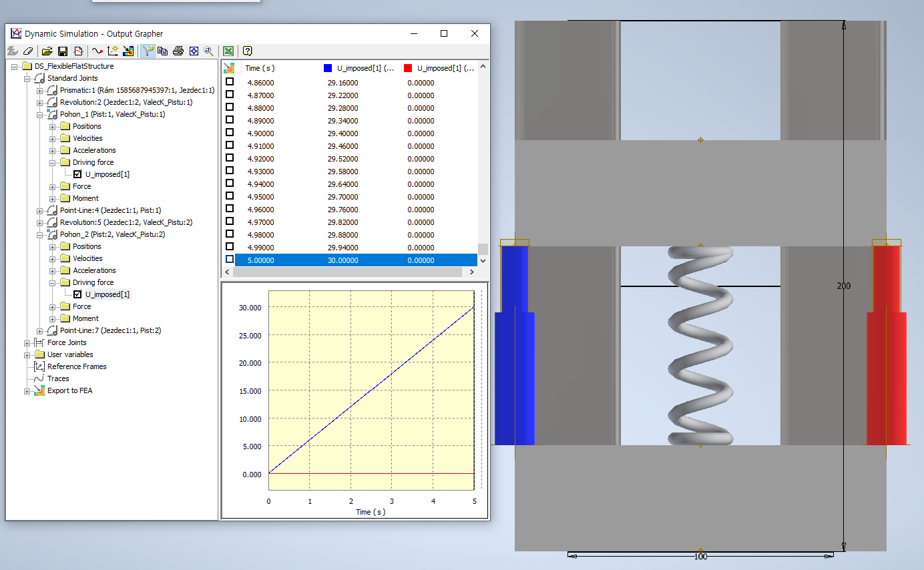The height and width of the screenshot is (570, 924).
Task: Save simulation using the floppy disk icon
Action: coord(62,51)
